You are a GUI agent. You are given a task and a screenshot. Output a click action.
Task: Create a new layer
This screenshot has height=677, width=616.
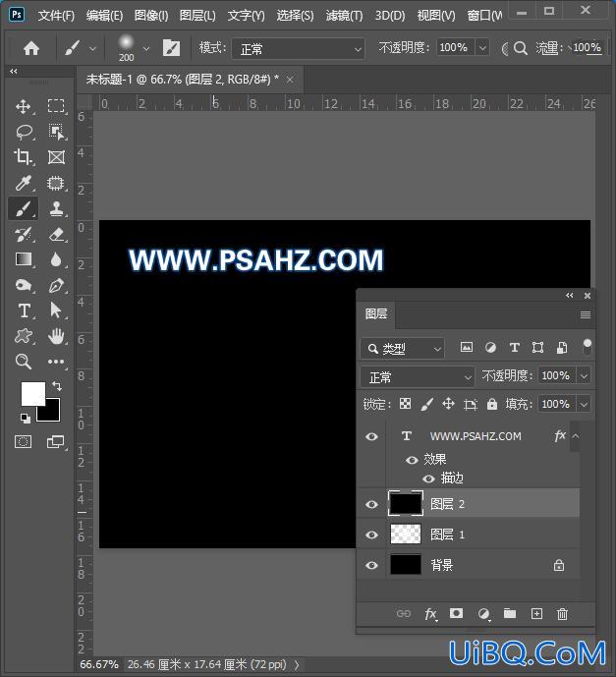coord(536,613)
